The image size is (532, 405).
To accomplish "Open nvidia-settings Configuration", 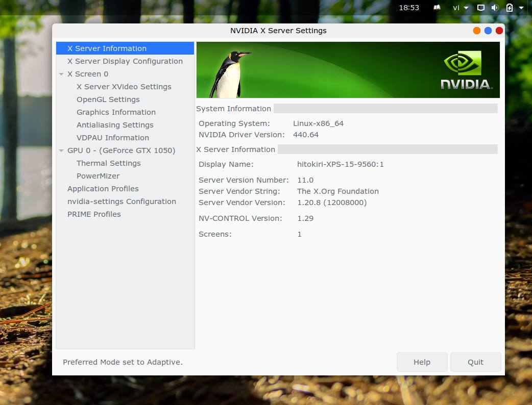I will (x=122, y=201).
